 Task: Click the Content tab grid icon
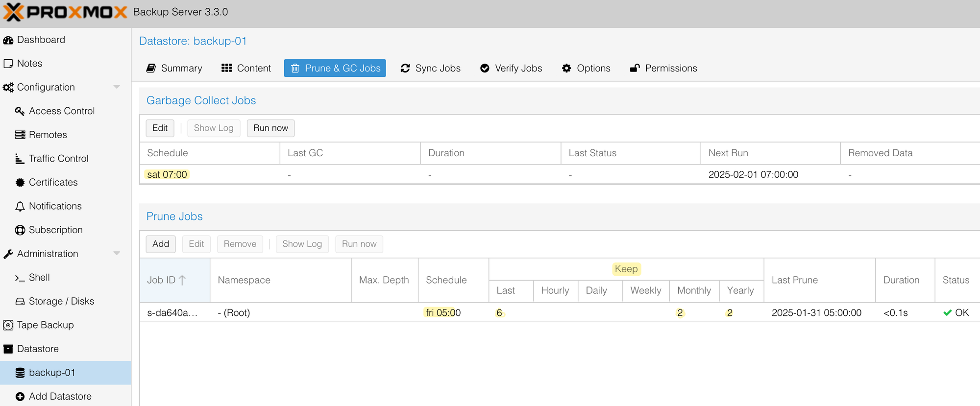[x=226, y=68]
